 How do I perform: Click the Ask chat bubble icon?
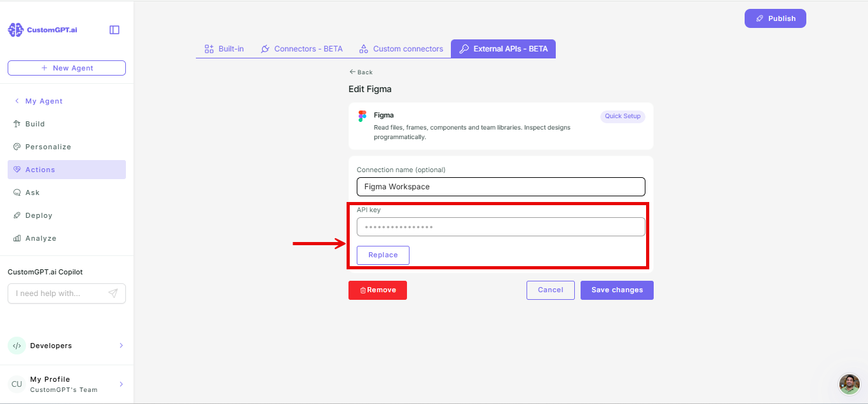17,192
